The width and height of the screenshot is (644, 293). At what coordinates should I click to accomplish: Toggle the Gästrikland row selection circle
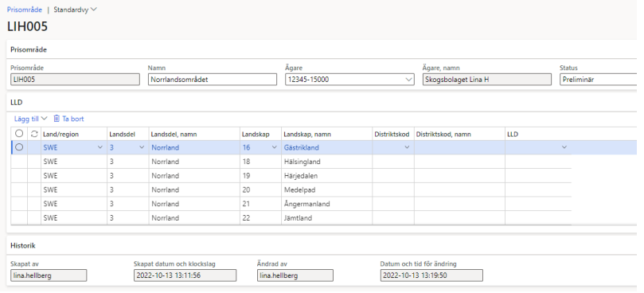point(19,147)
